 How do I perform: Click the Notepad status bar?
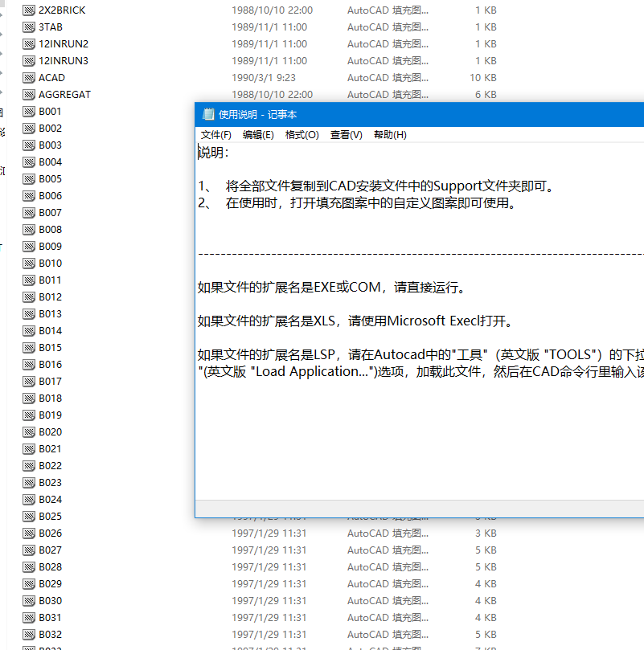420,509
